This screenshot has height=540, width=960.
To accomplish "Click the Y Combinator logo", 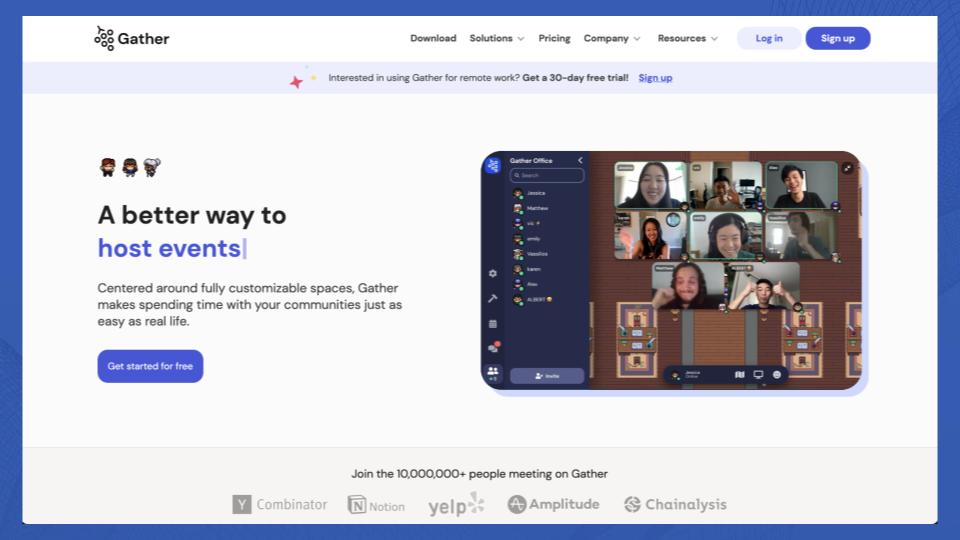I will click(279, 504).
